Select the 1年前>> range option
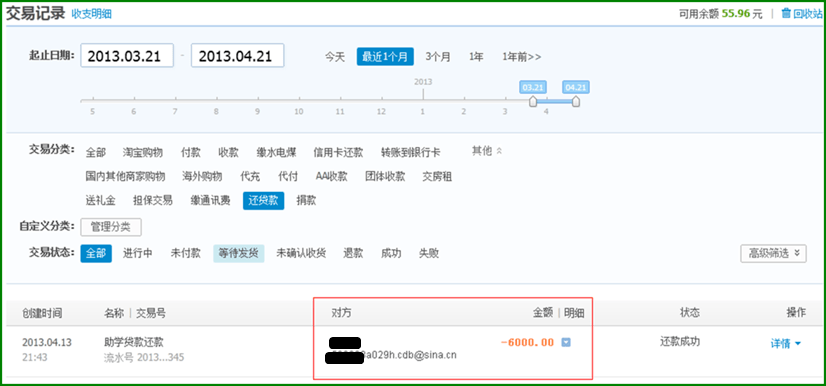The height and width of the screenshot is (386, 826). pos(522,57)
